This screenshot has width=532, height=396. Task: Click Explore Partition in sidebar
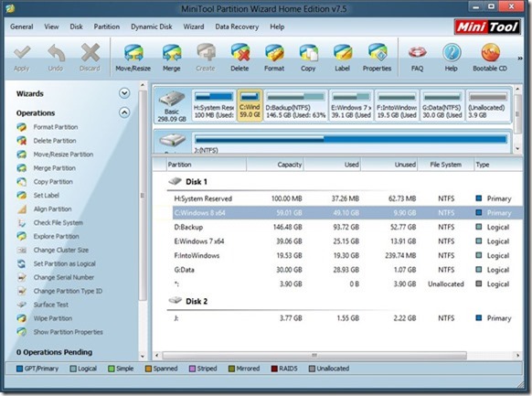coord(56,236)
